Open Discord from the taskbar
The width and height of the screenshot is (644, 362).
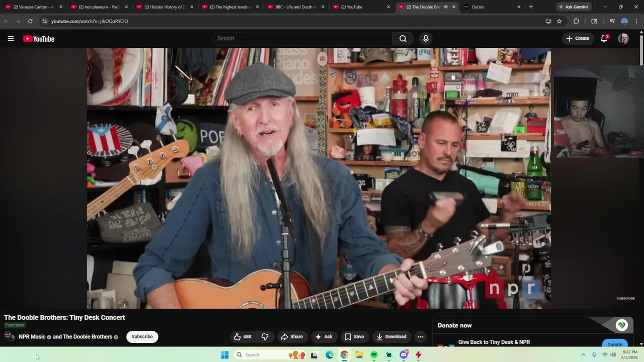tap(404, 355)
